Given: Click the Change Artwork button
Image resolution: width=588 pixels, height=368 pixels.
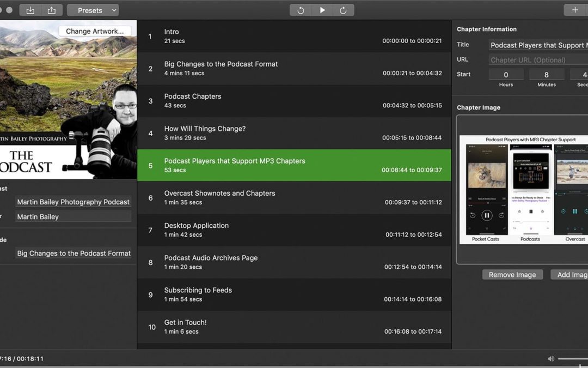Looking at the screenshot, I should click(95, 31).
